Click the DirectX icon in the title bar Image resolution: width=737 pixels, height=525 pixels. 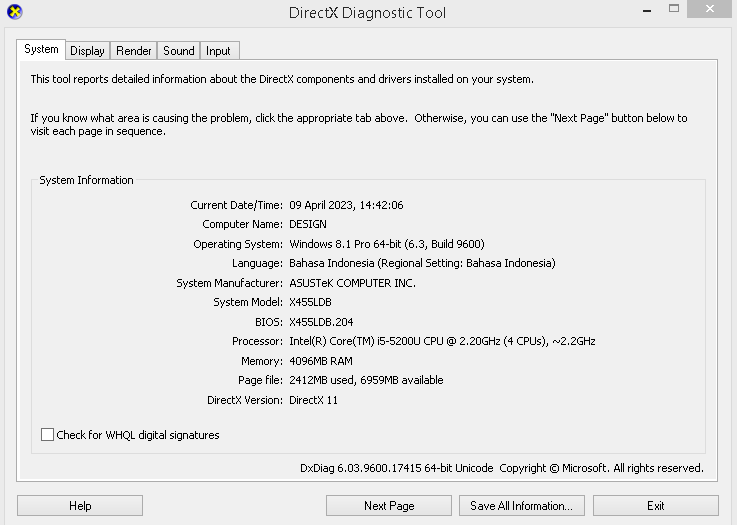coord(15,12)
